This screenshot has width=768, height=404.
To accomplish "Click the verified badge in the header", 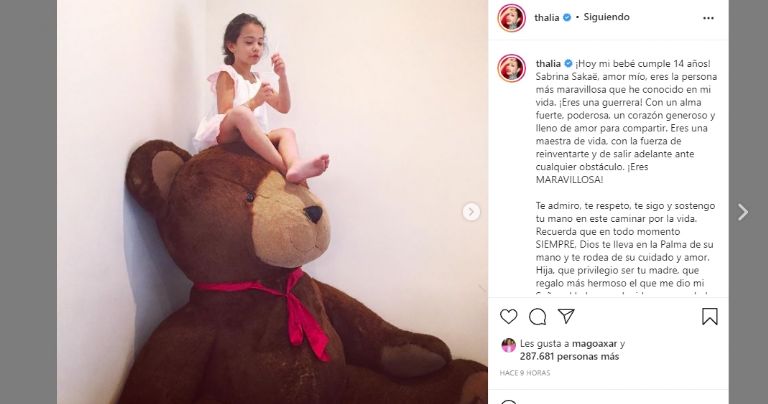I will click(567, 18).
